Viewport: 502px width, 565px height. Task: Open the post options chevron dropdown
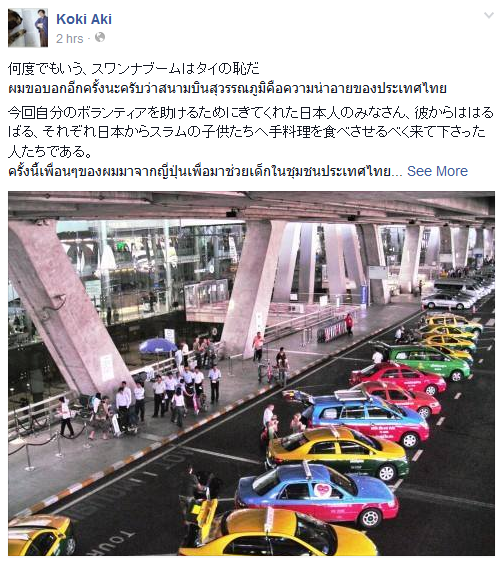pos(489,15)
